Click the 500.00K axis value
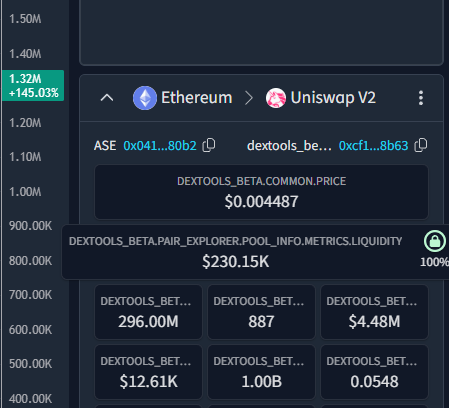Screen dimensions: 449x408 pyautogui.click(x=30, y=364)
